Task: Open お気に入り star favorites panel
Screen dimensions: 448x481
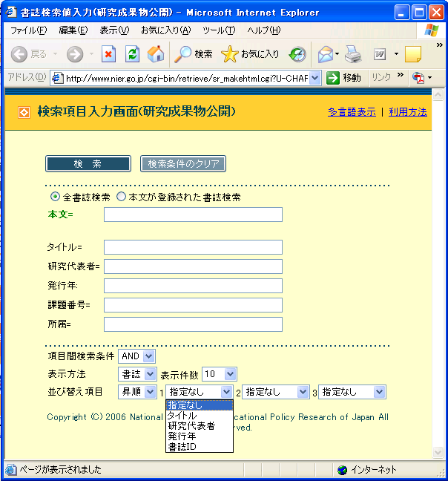Action: [x=251, y=54]
